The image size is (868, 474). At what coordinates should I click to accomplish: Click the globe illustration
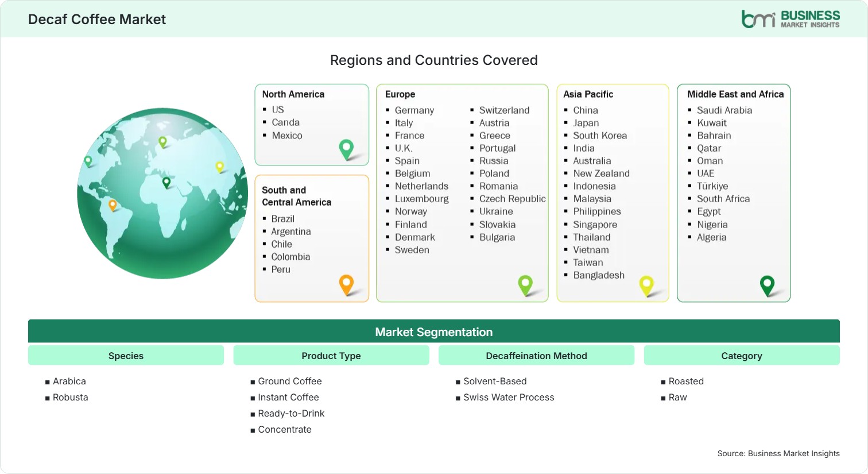click(x=162, y=194)
